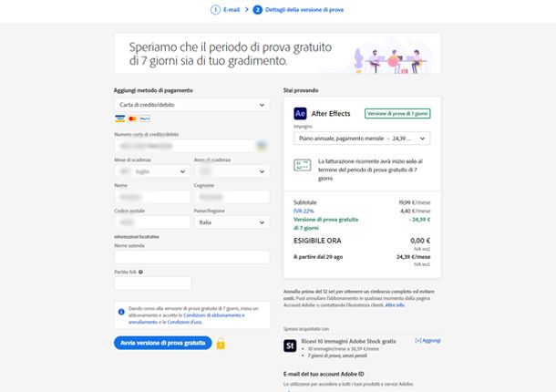Open the Paese/Regione Italia dropdown

point(232,222)
